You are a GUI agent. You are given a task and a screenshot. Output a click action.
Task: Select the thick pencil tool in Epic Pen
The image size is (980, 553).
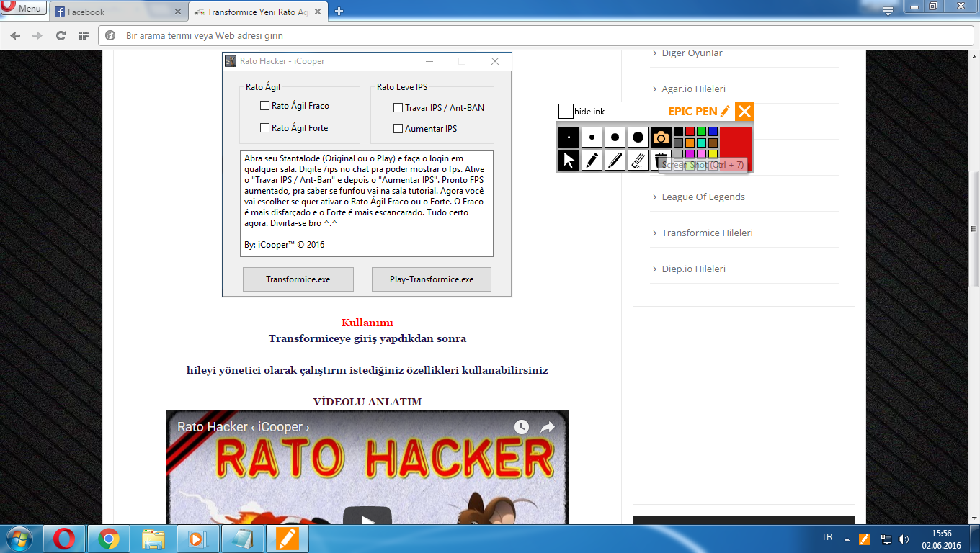coord(592,160)
